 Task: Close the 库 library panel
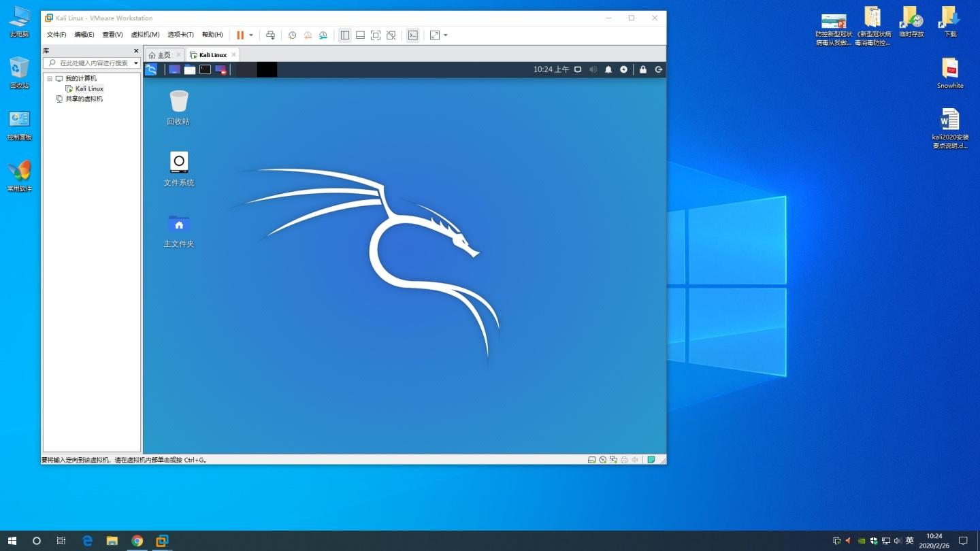click(136, 50)
